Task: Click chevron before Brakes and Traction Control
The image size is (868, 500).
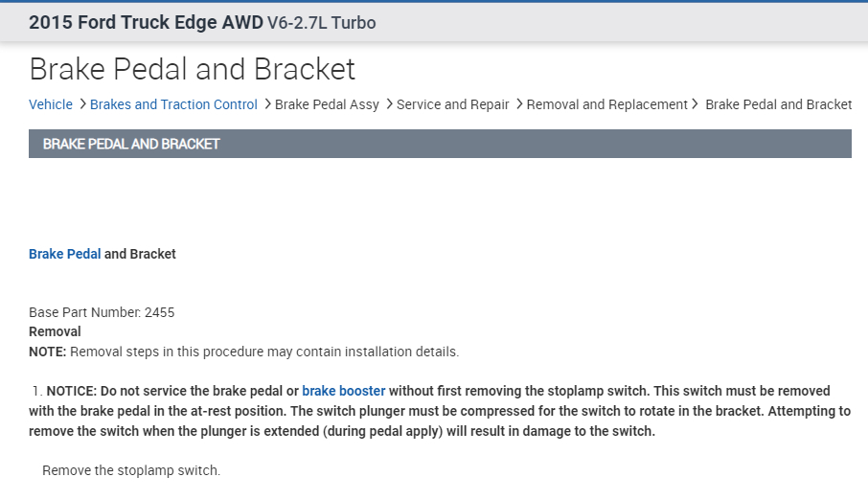Action: click(82, 104)
